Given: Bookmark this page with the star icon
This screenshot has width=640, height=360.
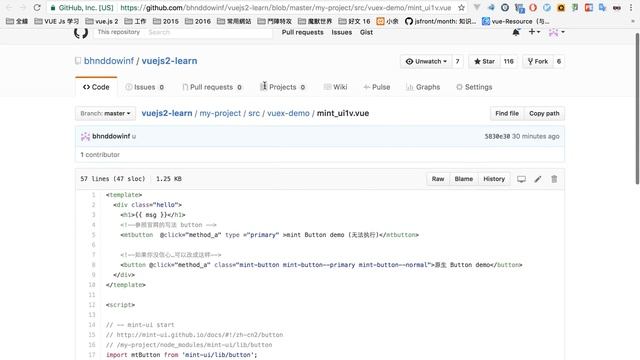Looking at the screenshot, I should pyautogui.click(x=461, y=7).
